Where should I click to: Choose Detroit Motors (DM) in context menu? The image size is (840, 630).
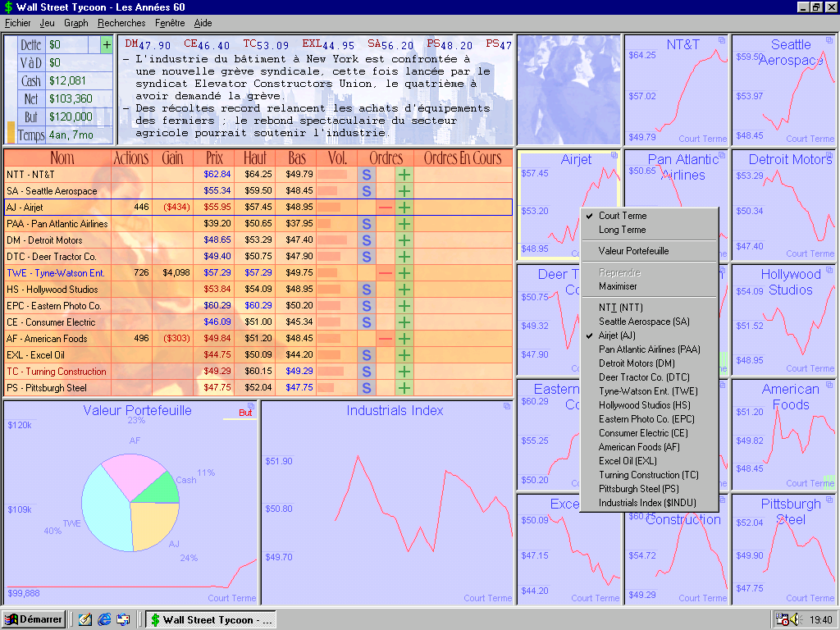click(649, 363)
